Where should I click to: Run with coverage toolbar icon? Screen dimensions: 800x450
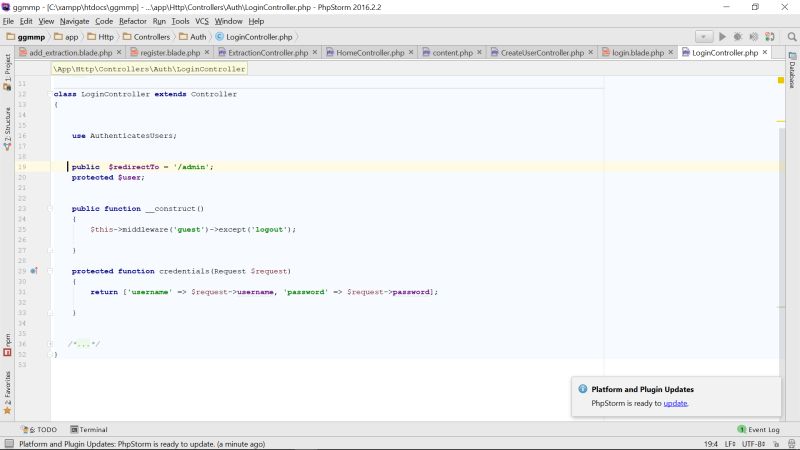[x=754, y=37]
